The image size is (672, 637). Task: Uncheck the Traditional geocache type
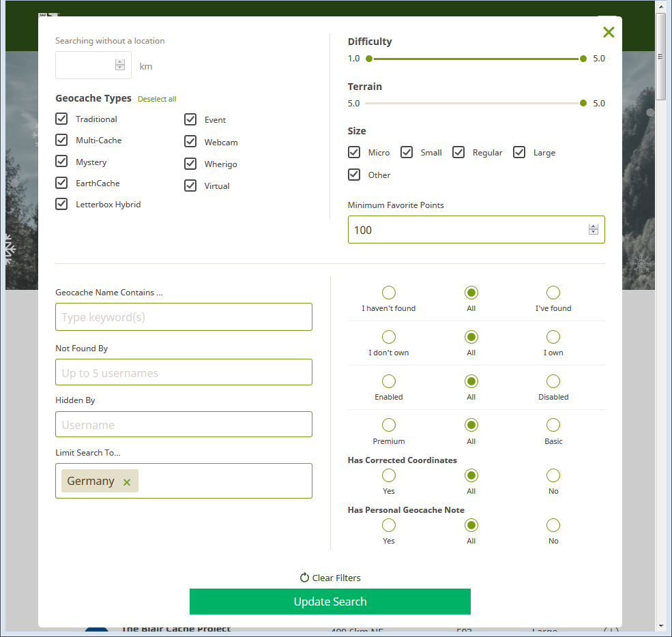tap(61, 119)
